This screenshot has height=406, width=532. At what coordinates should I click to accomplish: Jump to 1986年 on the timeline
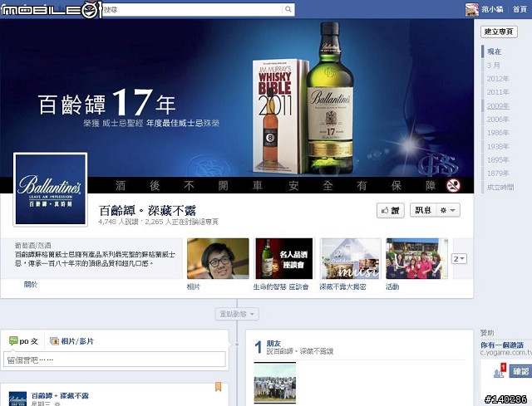pos(498,133)
